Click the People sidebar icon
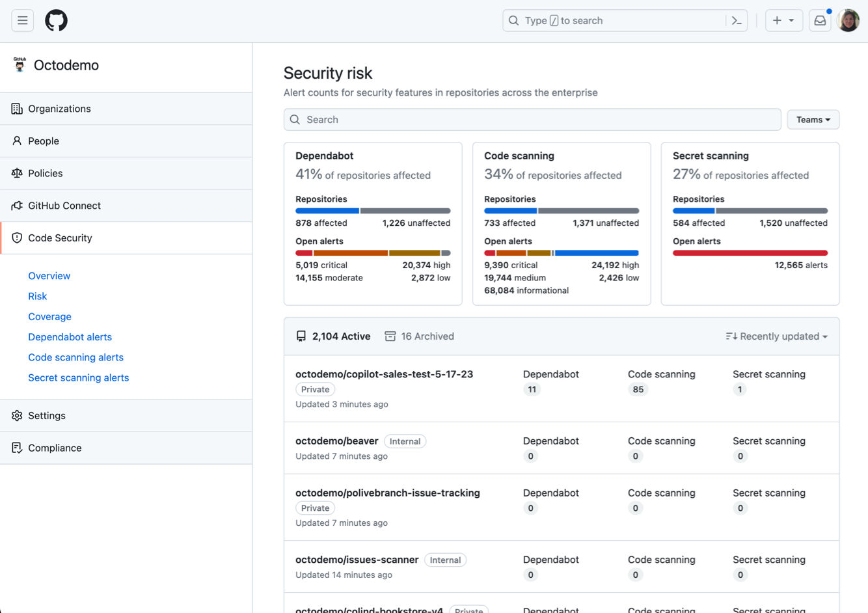 [16, 141]
